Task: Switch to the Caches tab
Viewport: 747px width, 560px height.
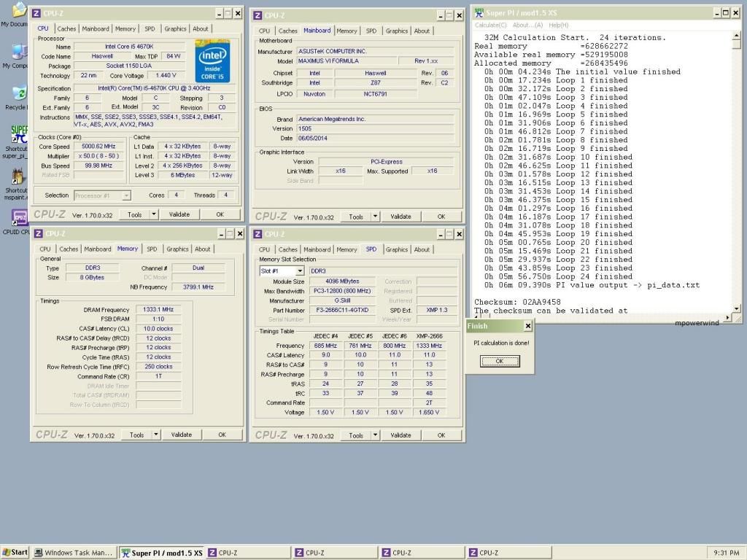Action: point(66,28)
